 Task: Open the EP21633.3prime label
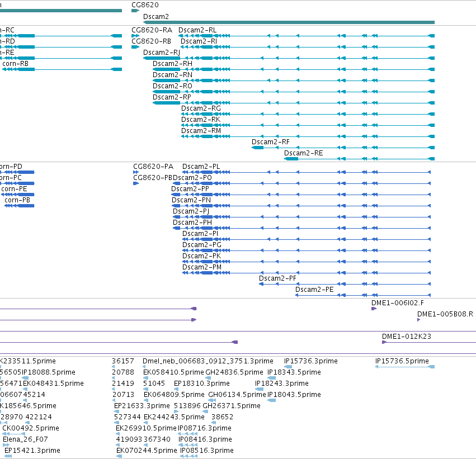click(142, 406)
